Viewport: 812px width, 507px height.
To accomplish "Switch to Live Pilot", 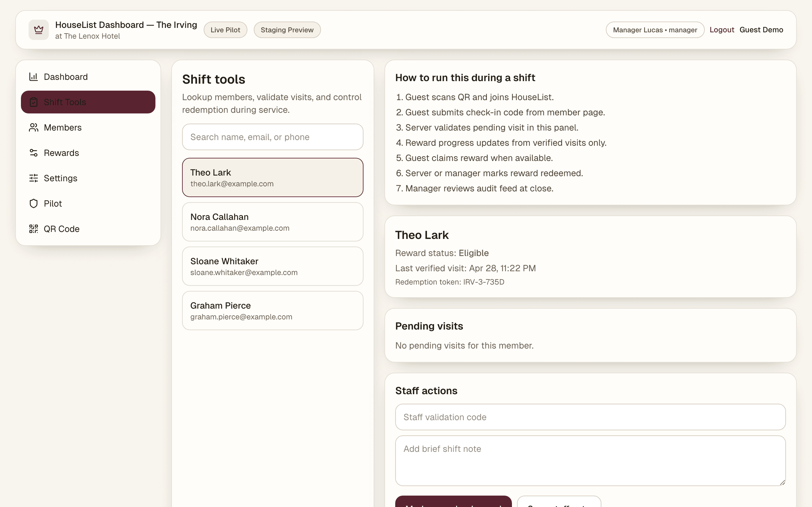I will 225,29.
